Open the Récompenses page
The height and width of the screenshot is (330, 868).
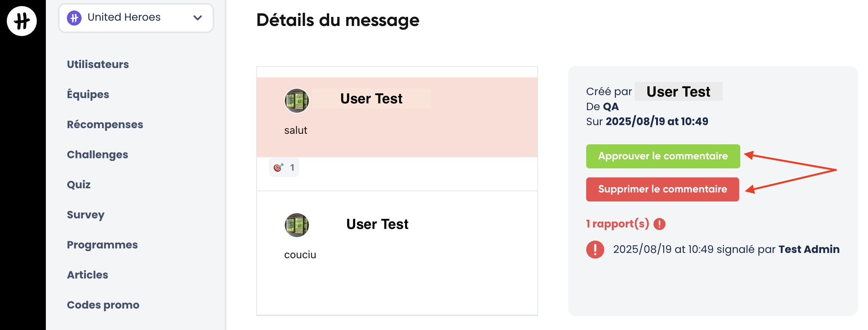pyautogui.click(x=105, y=124)
